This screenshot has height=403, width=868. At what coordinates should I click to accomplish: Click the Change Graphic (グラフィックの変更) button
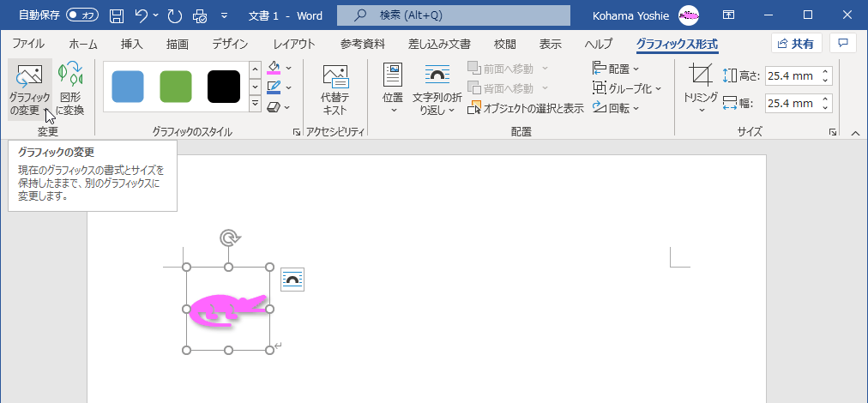pyautogui.click(x=30, y=90)
